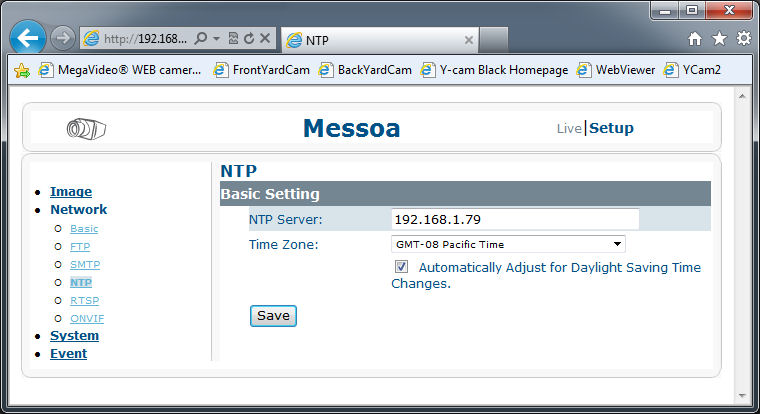760x414 pixels.
Task: Toggle Automatically Adjust for Daylight Saving checkbox
Action: point(402,267)
